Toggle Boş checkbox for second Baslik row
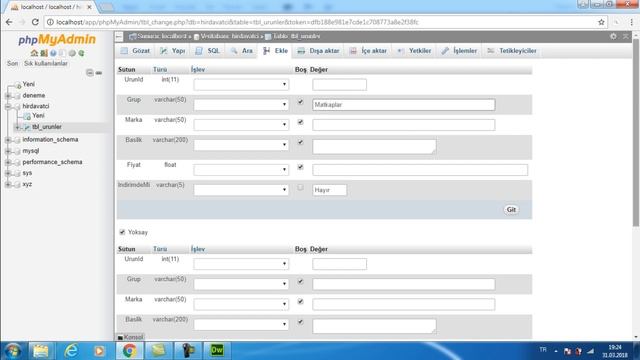Screen dimensions: 640x360 (300, 322)
